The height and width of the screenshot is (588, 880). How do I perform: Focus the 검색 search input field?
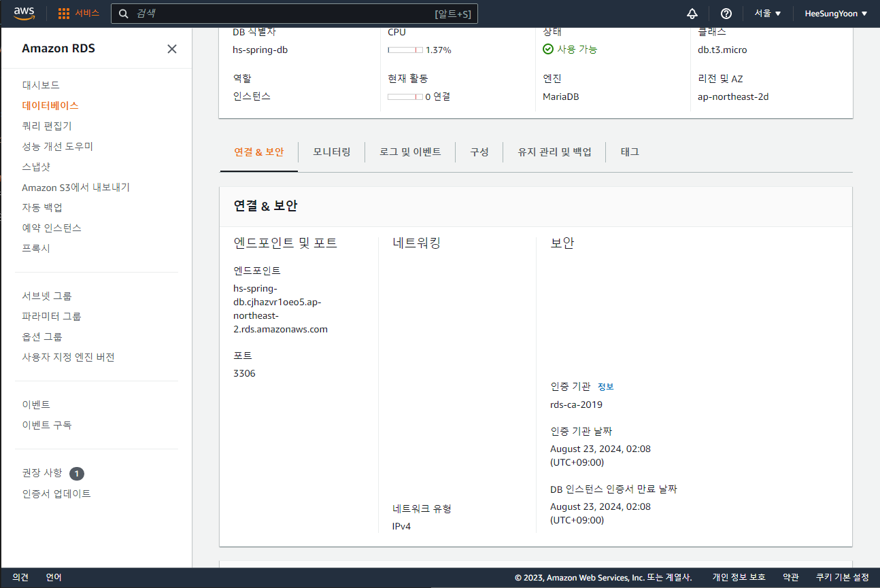click(294, 14)
